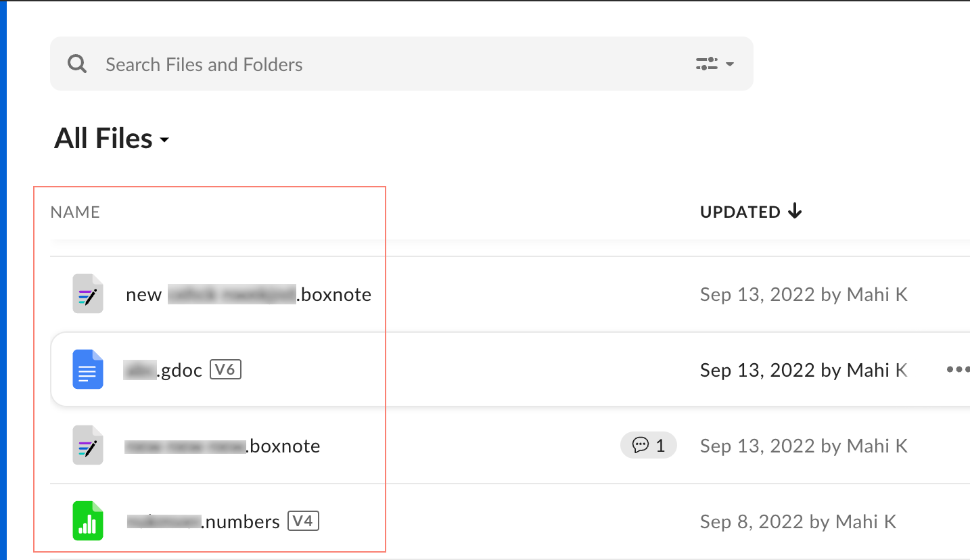
Task: Toggle the UPDATED sort direction arrow
Action: [795, 212]
